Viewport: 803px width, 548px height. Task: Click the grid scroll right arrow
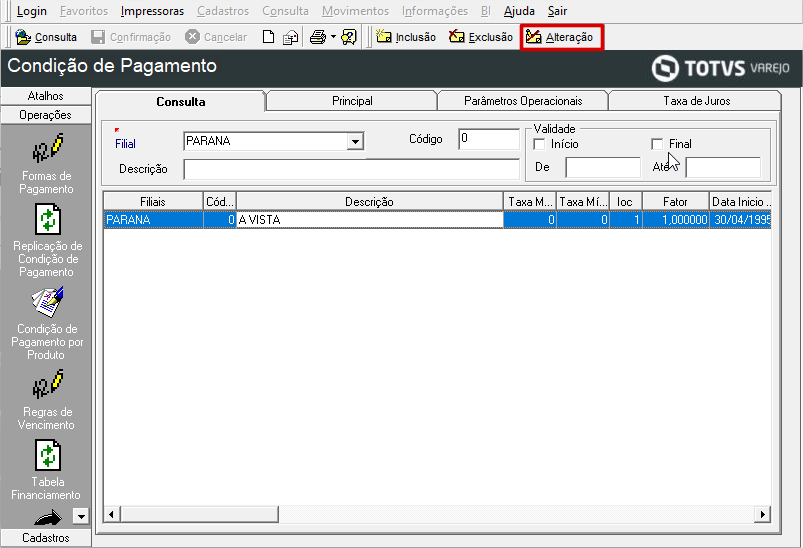coord(763,514)
